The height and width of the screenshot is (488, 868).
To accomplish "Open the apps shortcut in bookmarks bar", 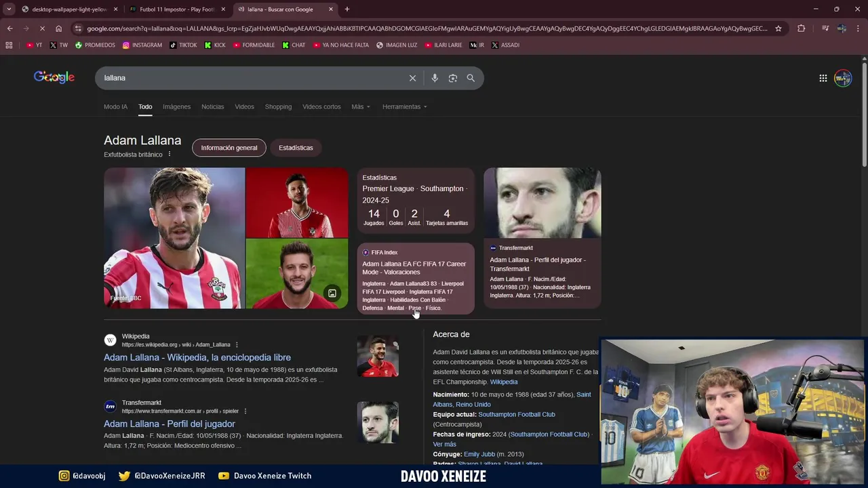I will [9, 45].
